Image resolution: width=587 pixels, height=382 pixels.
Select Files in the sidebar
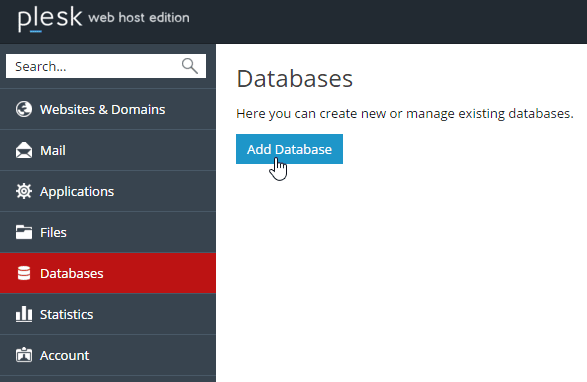pos(108,232)
